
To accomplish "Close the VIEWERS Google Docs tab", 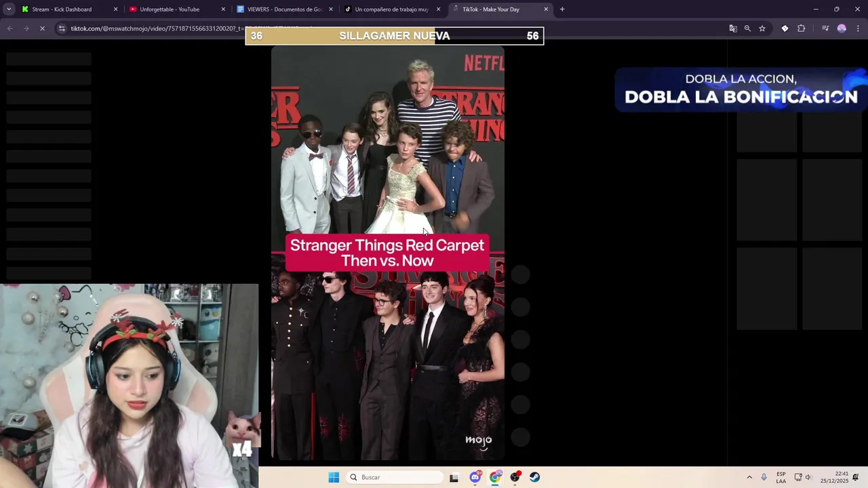I will pyautogui.click(x=331, y=9).
